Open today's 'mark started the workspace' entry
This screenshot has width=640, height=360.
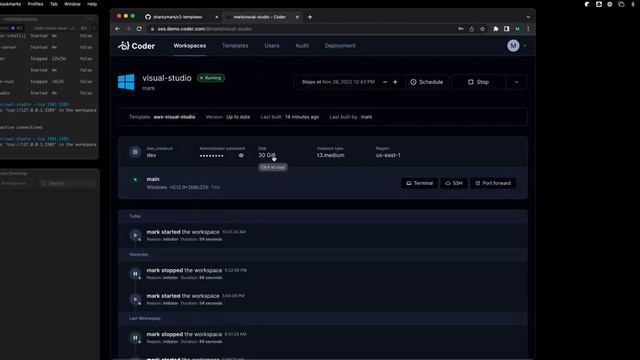tap(322, 235)
